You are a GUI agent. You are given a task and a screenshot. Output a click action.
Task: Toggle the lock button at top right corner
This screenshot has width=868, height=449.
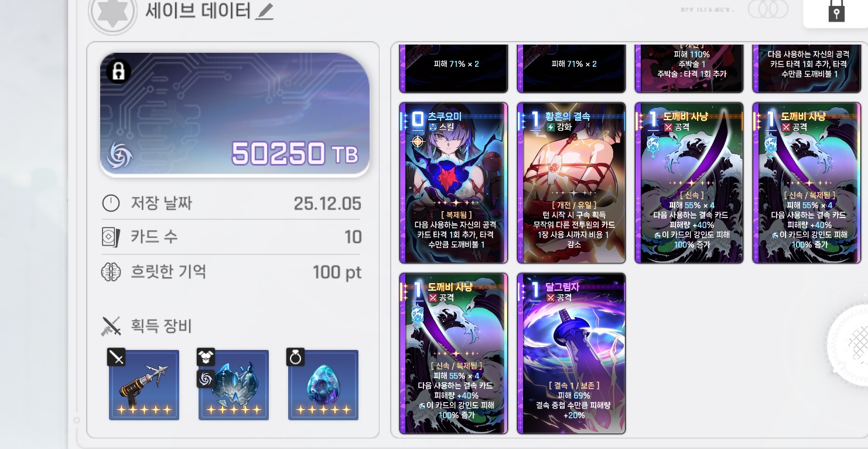click(x=836, y=11)
